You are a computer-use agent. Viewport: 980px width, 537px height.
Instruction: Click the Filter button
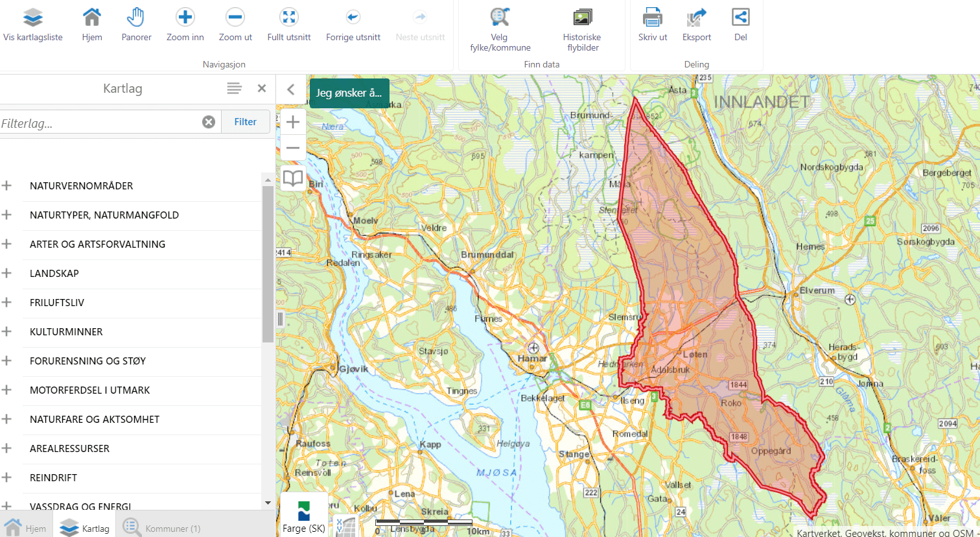(246, 122)
